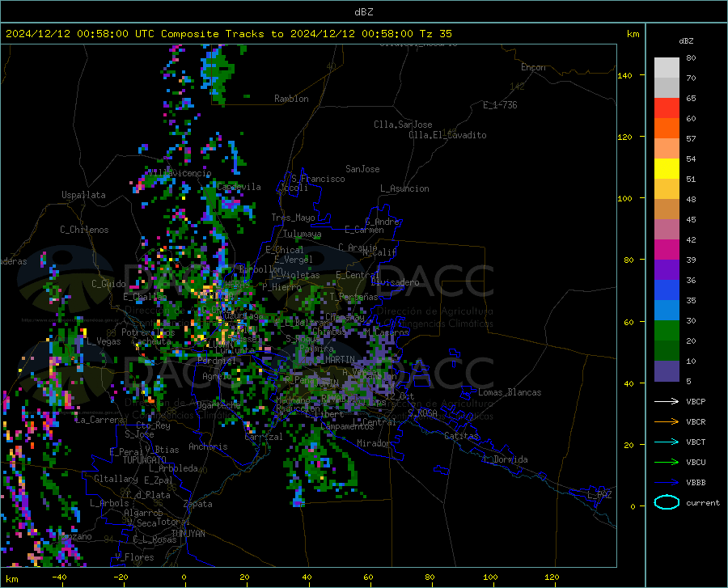Click the -40 km horizontal axis tick

[59, 577]
